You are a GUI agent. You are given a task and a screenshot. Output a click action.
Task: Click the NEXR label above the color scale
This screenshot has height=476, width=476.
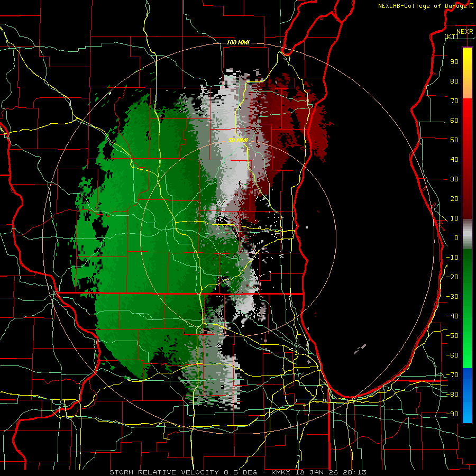click(465, 32)
